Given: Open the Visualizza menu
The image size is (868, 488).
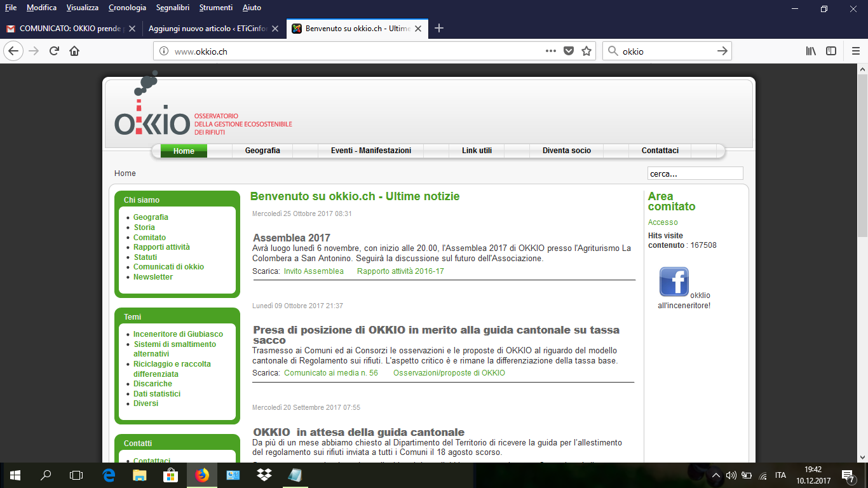Looking at the screenshot, I should 83,8.
